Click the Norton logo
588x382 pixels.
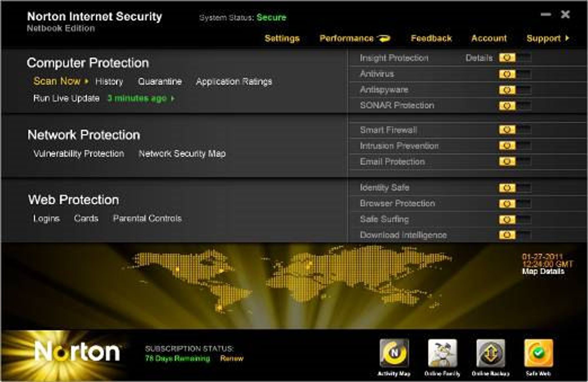point(77,352)
